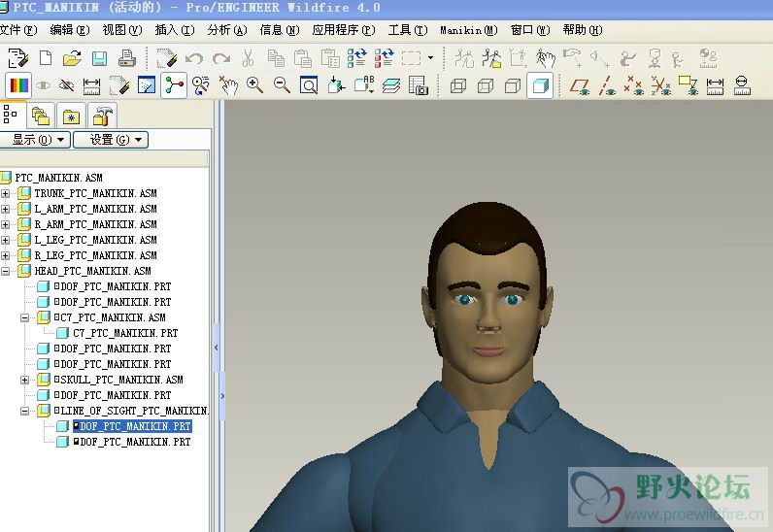This screenshot has width=773, height=532.
Task: Click the crossed-out eye hide icon
Action: click(67, 85)
